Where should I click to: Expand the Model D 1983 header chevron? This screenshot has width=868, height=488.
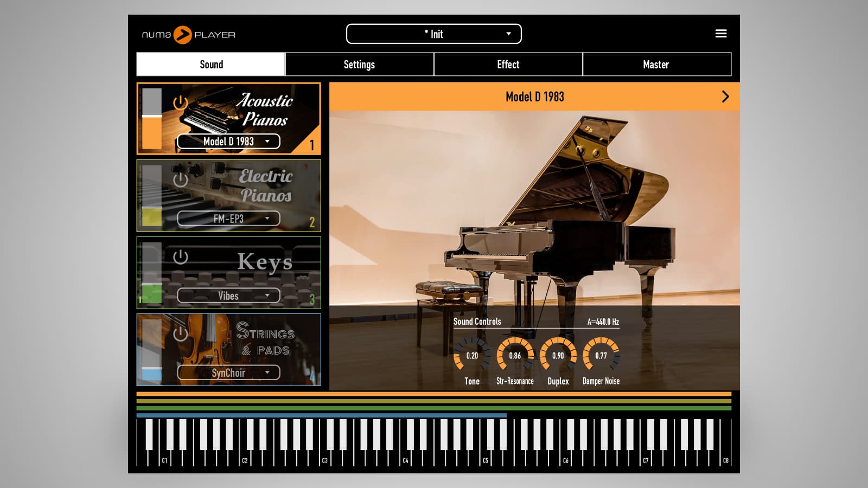(x=726, y=97)
